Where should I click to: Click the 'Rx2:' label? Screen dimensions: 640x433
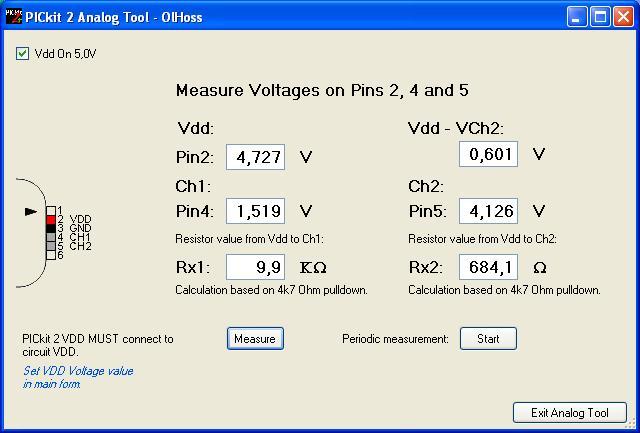click(426, 268)
